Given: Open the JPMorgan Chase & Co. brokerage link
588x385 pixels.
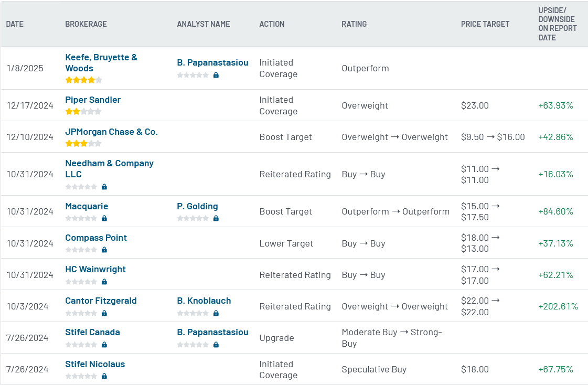Looking at the screenshot, I should [111, 132].
